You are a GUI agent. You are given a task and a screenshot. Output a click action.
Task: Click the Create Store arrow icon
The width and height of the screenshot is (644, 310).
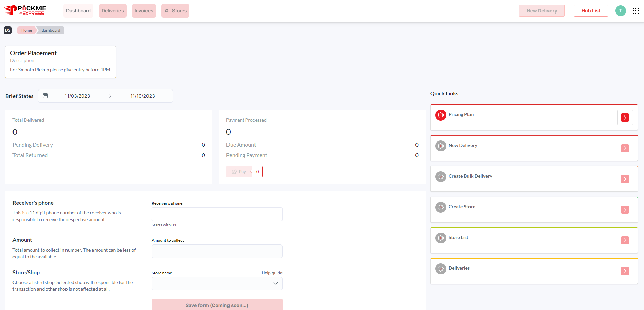(x=625, y=210)
